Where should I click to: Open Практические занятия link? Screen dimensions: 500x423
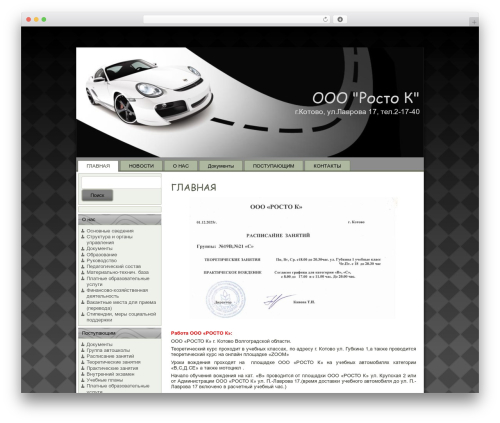[112, 368]
